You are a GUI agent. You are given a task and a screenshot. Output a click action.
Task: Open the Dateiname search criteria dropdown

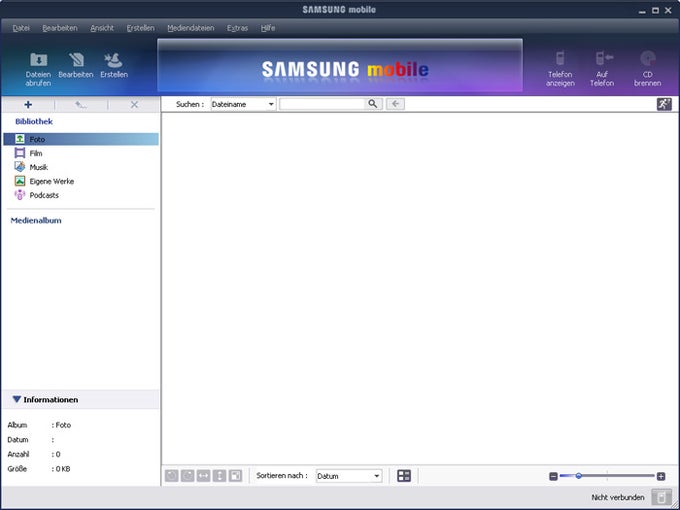(243, 104)
